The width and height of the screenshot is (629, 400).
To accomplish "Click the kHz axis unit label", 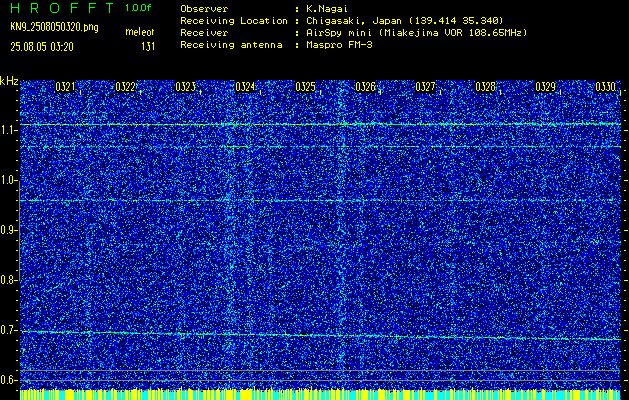I will point(9,81).
